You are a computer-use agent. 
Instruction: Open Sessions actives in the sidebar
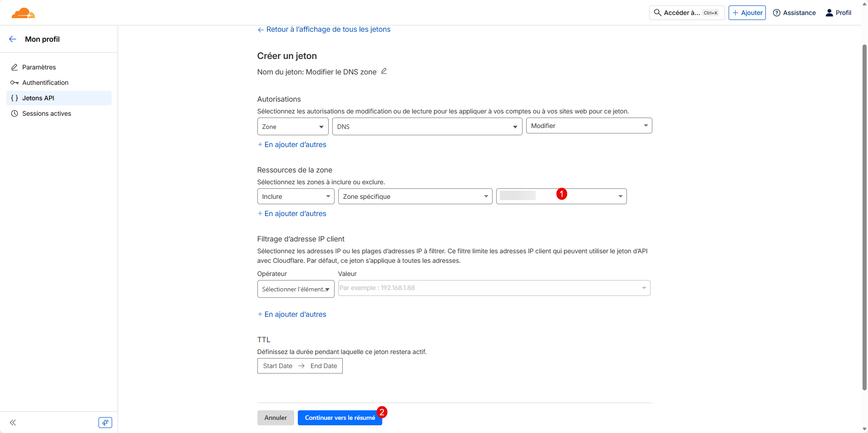click(x=46, y=113)
